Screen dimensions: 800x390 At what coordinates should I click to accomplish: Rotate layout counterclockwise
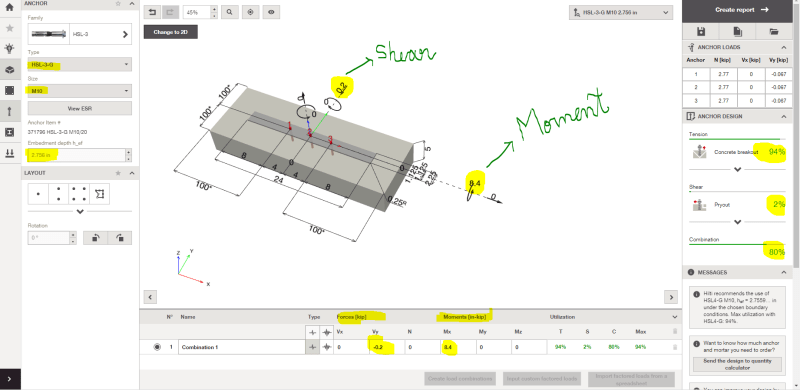tap(95, 238)
